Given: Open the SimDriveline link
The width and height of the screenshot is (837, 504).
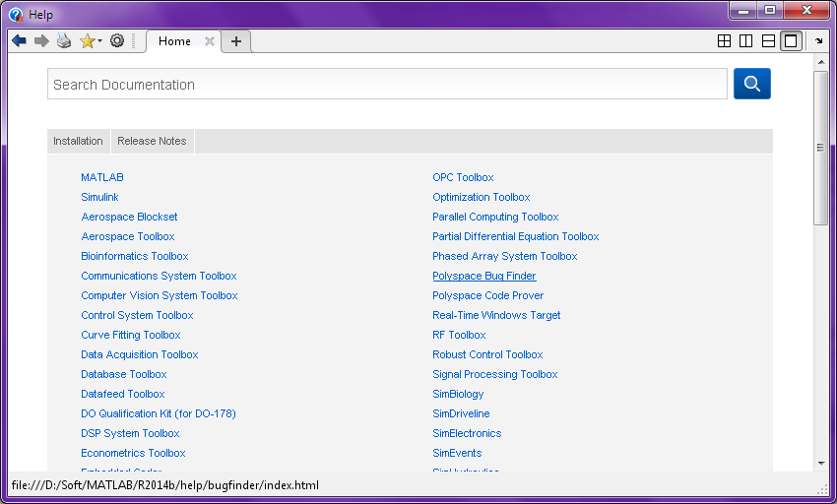Looking at the screenshot, I should click(461, 413).
